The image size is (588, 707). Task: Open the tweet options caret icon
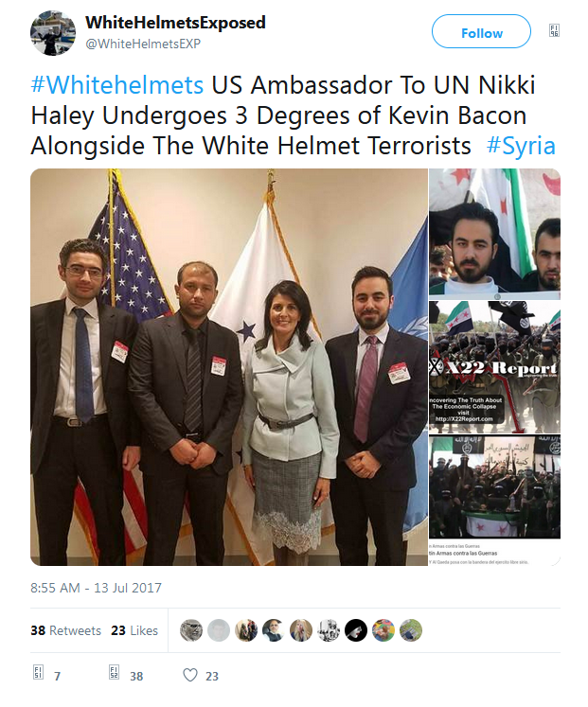click(x=554, y=30)
